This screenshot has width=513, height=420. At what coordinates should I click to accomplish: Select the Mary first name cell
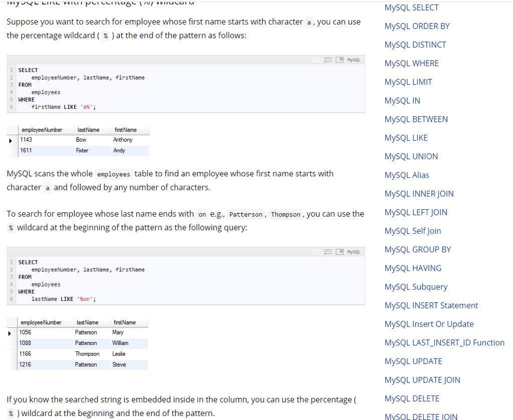coord(118,332)
